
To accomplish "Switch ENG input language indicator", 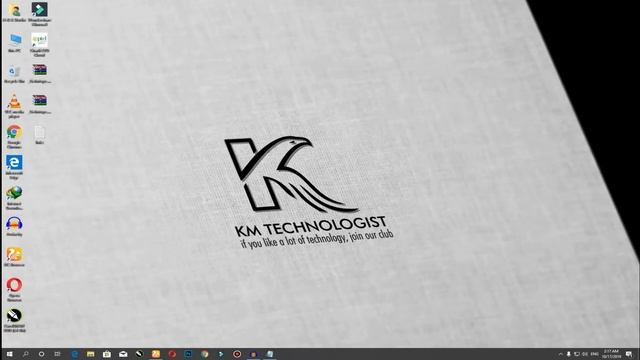I will coord(595,354).
